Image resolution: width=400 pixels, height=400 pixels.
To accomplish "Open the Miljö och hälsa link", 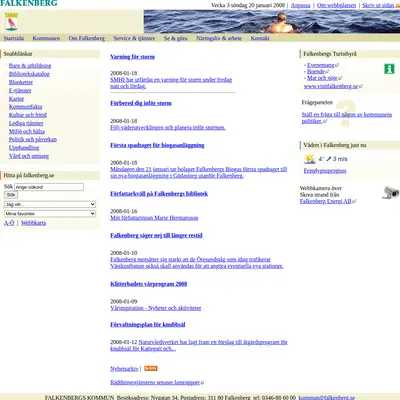I will click(27, 131).
